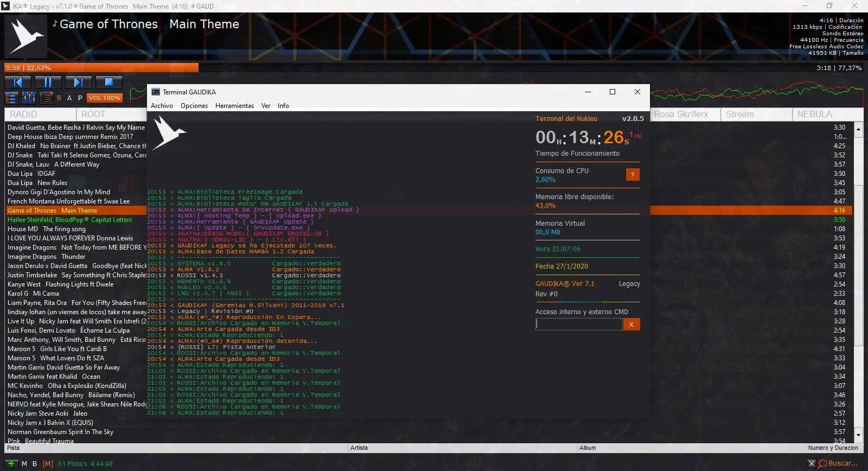Select Karol G Mi Cama track
The height and width of the screenshot is (471, 868).
(33, 294)
